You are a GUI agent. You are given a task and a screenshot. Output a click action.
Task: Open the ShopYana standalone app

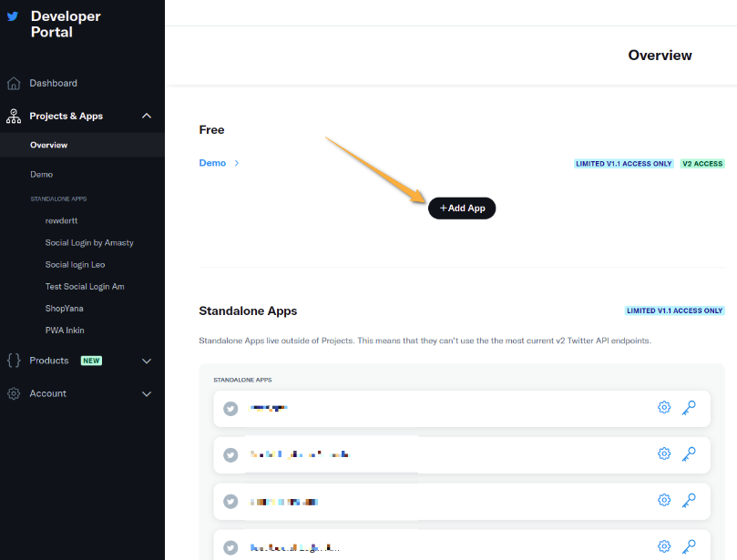coord(64,309)
